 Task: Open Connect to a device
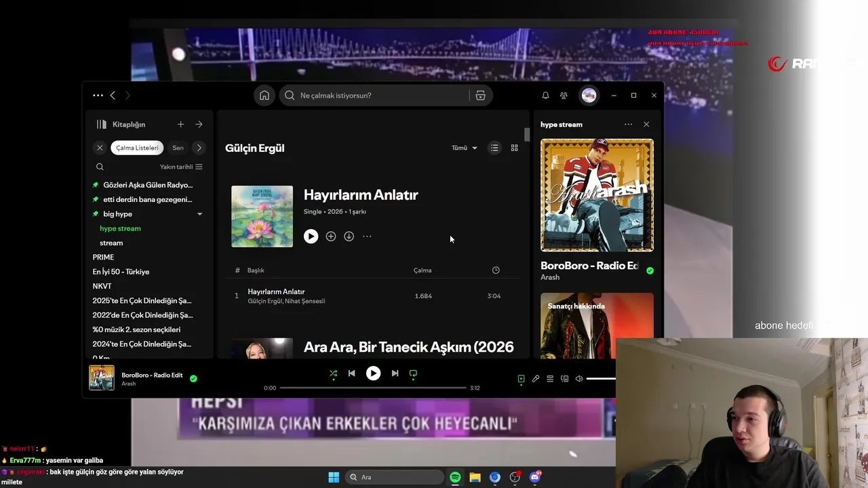pos(564,379)
